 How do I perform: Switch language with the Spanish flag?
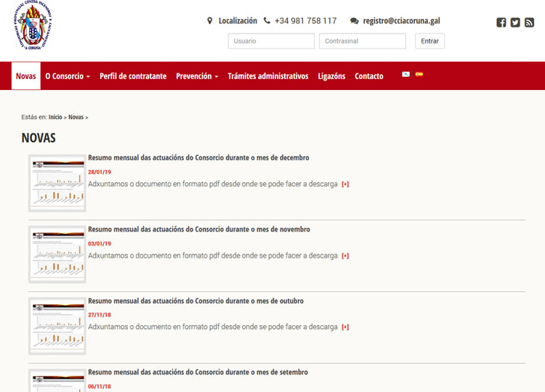click(419, 74)
